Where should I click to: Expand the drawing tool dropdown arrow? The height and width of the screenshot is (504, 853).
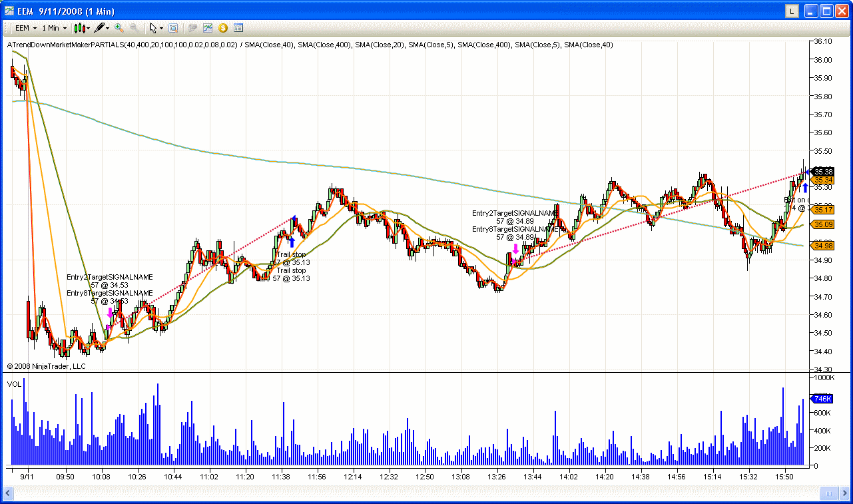pos(107,28)
